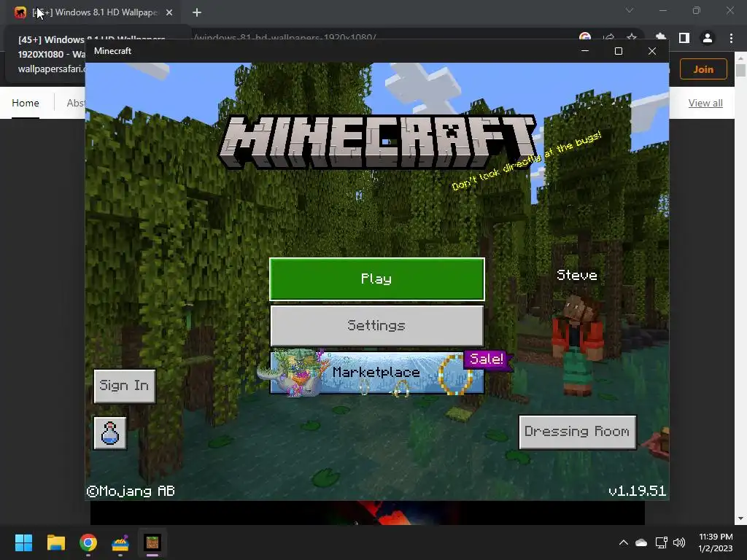The height and width of the screenshot is (560, 747).
Task: Click the Google icon in the address bar
Action: click(585, 38)
